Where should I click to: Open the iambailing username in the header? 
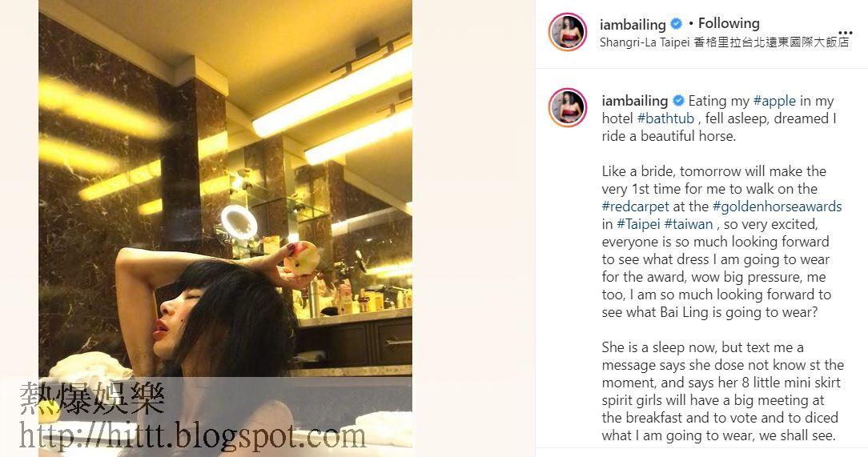[x=633, y=24]
